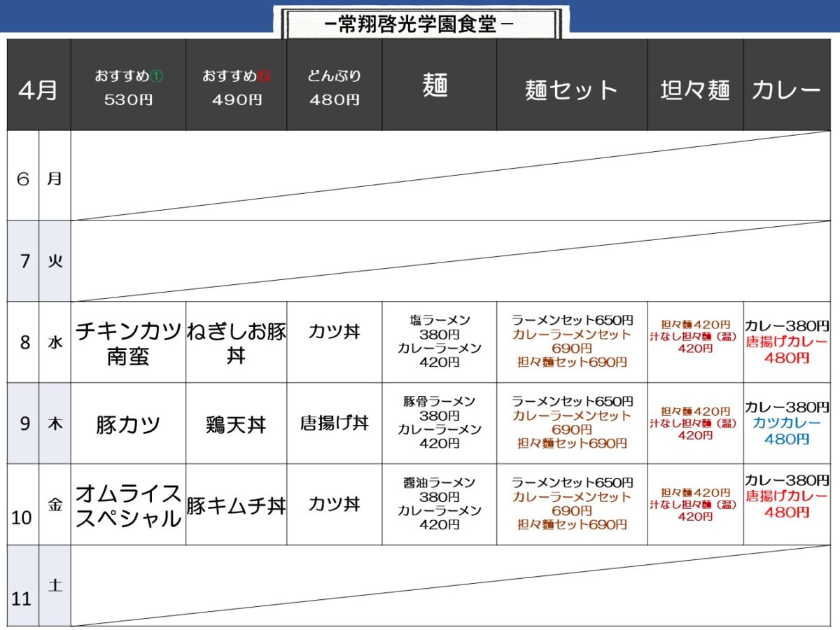840x630 pixels.
Task: Click the カレー column header
Action: [x=786, y=90]
